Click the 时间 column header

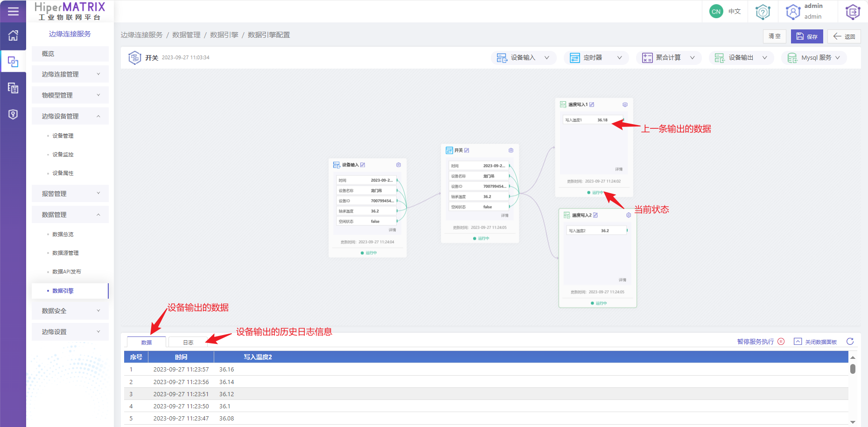[181, 357]
